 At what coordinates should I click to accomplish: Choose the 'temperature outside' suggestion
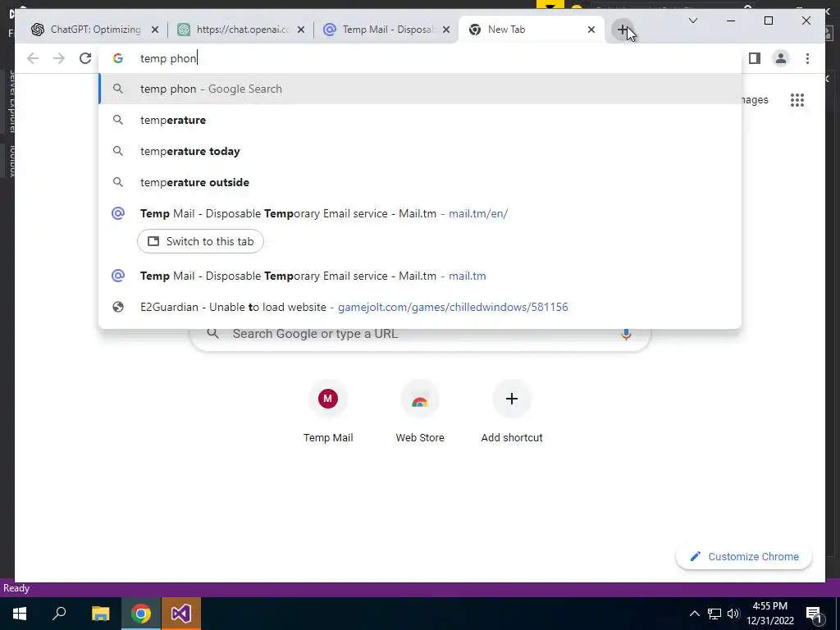pyautogui.click(x=420, y=182)
